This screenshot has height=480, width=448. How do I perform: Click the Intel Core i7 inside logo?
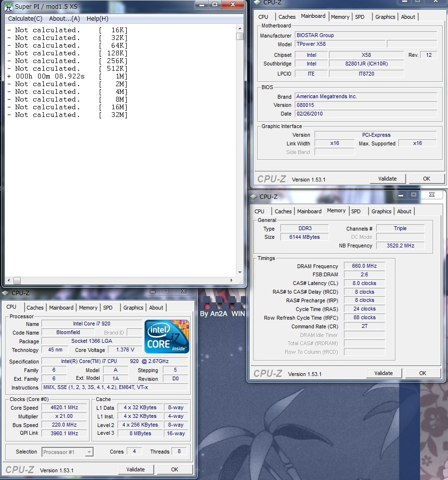pos(167,337)
